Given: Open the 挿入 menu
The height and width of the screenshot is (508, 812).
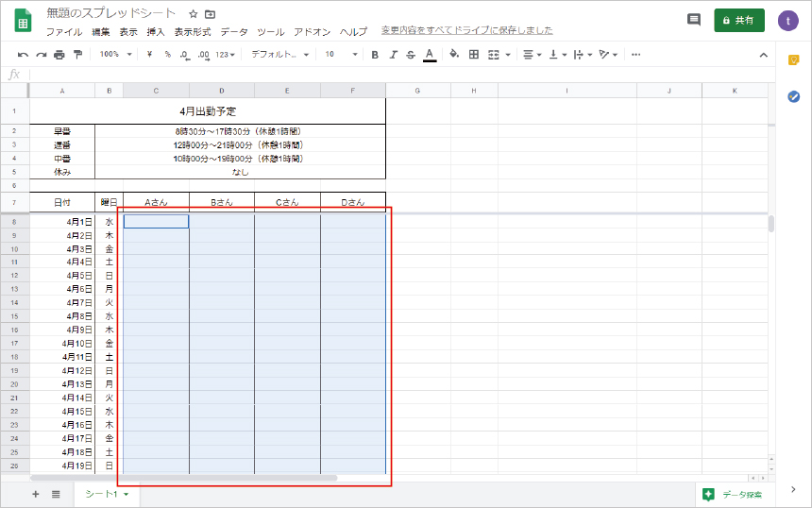Looking at the screenshot, I should (156, 31).
